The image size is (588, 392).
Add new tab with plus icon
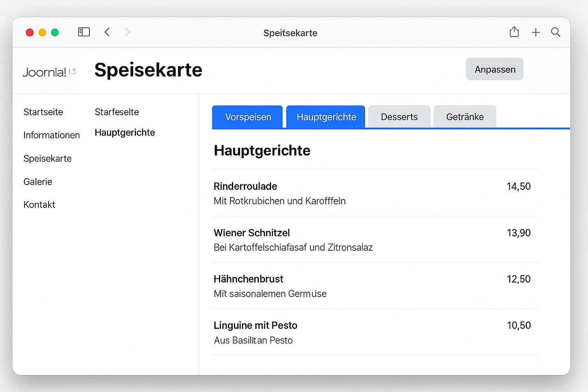[x=536, y=32]
